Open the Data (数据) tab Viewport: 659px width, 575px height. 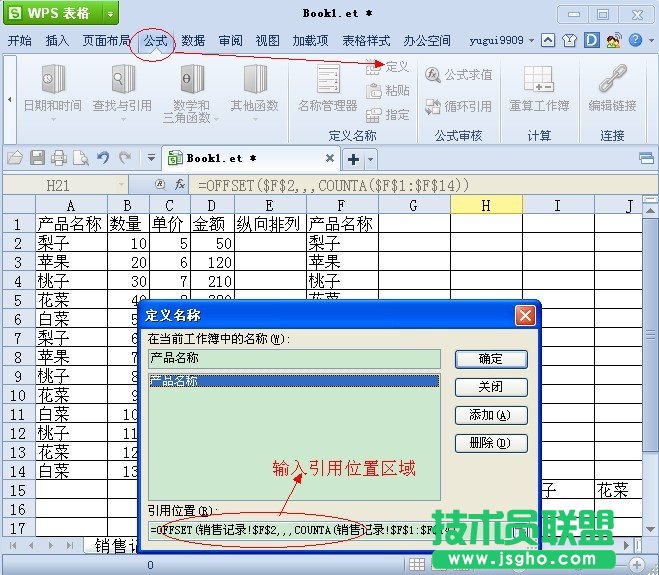[x=193, y=40]
